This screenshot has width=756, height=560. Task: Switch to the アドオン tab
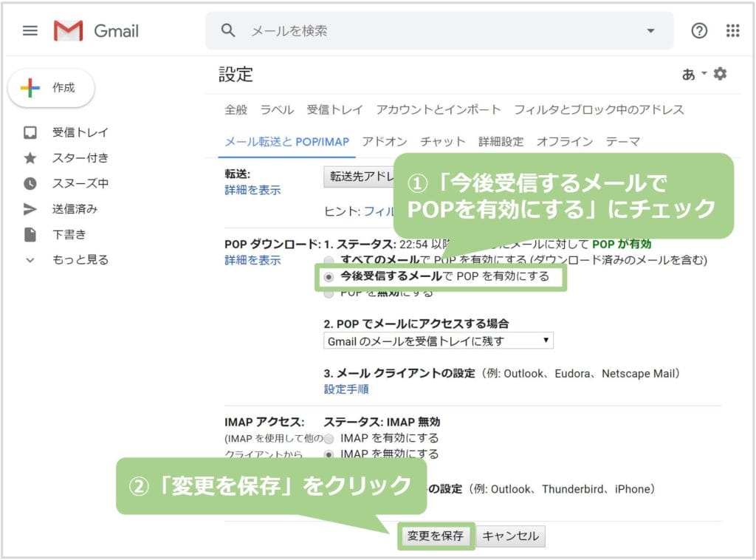click(384, 141)
